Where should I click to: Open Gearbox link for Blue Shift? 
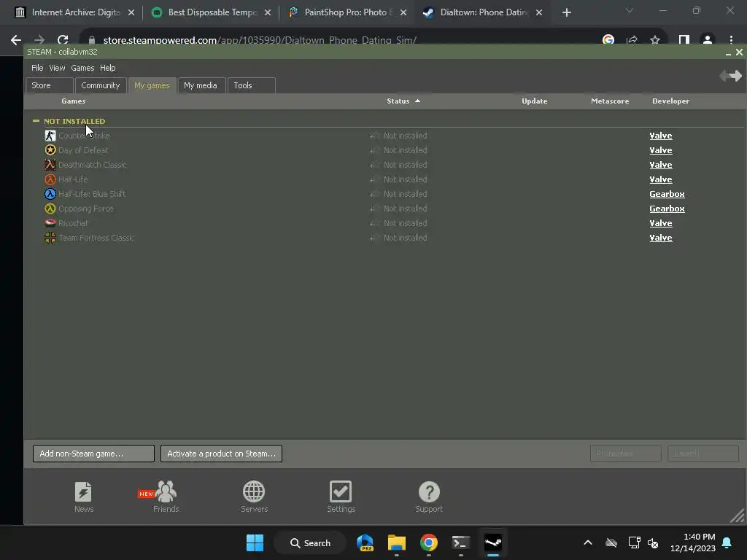tap(667, 194)
